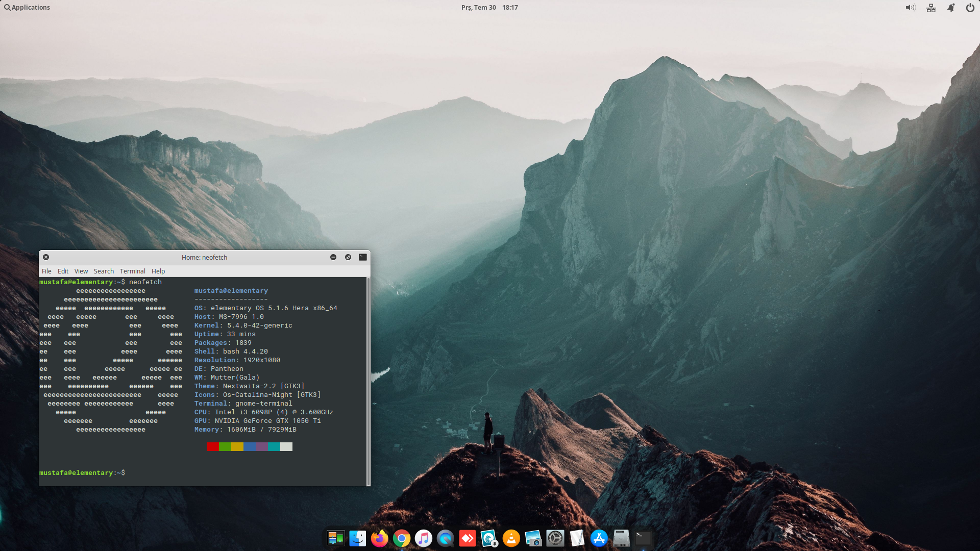Open the Search menu in terminal
This screenshot has height=551, width=980.
(104, 271)
